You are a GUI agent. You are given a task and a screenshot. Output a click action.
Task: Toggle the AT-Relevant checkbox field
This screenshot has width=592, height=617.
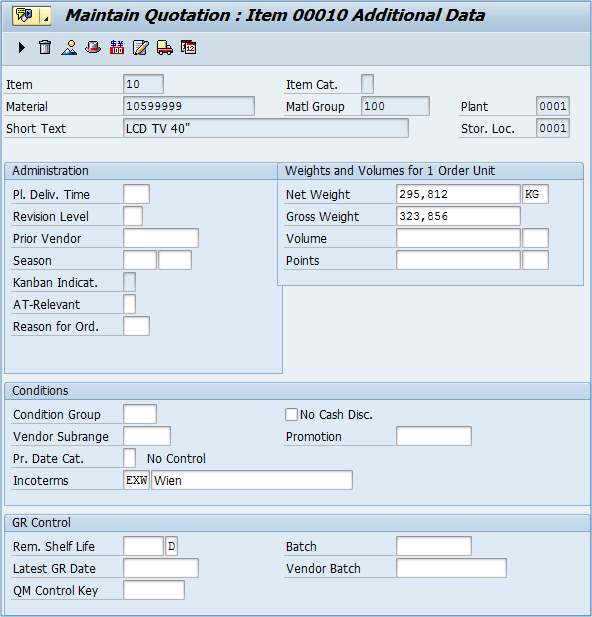(x=130, y=304)
